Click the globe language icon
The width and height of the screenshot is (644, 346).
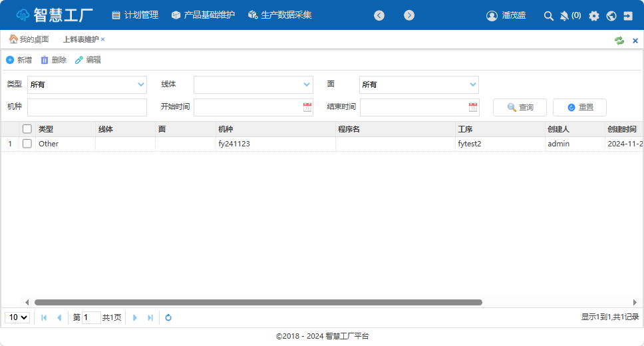point(611,15)
